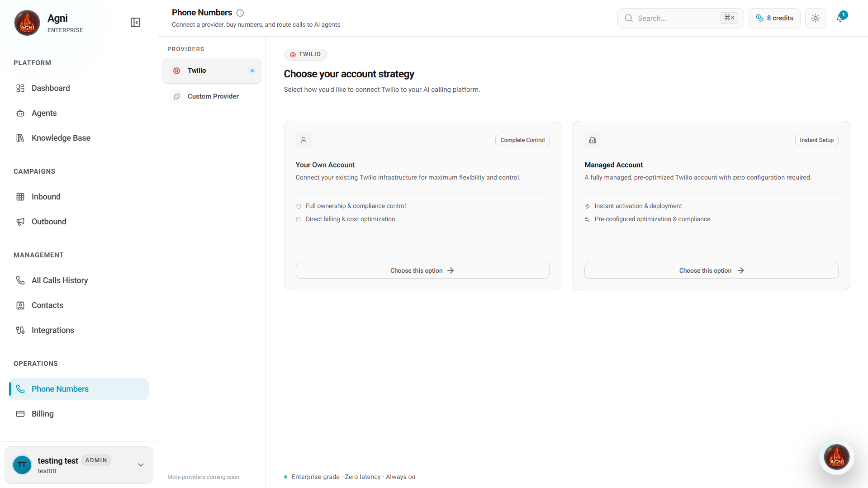Go to the Agents section
868x488 pixels.
point(79,113)
